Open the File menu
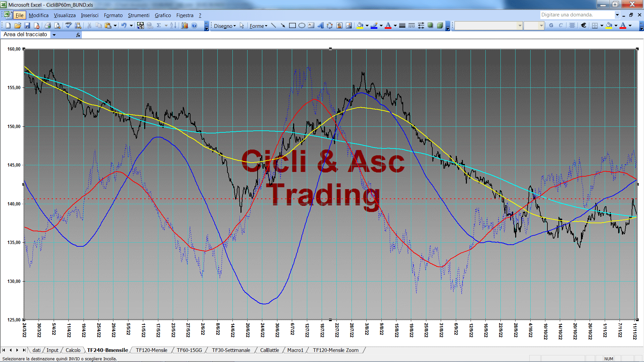 [x=19, y=15]
